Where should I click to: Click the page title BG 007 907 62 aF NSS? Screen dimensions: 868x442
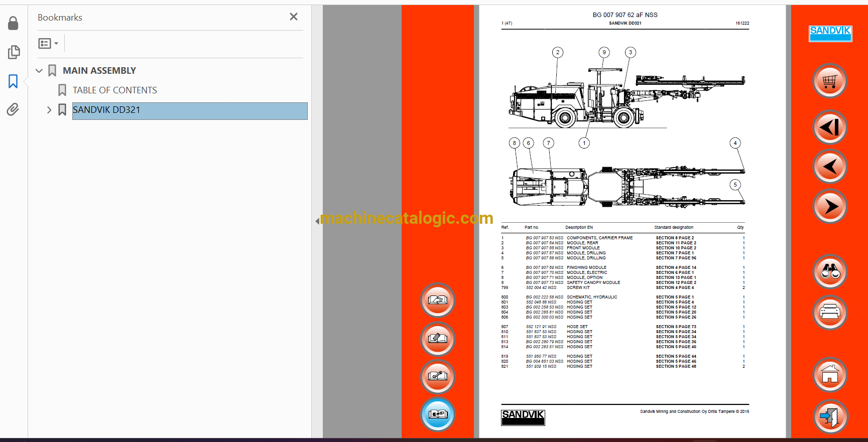(x=625, y=15)
